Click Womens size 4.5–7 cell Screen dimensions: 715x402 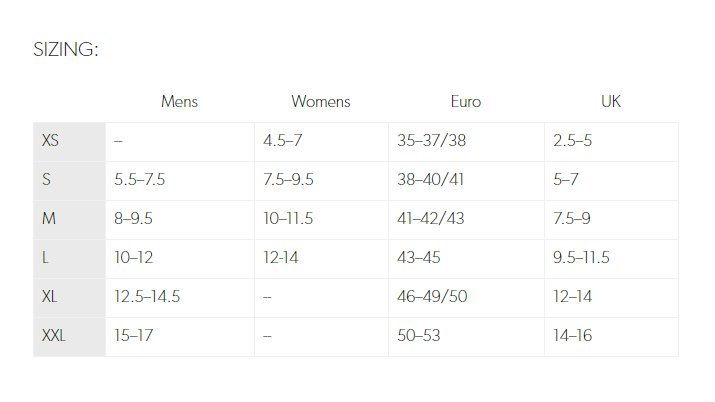click(282, 141)
